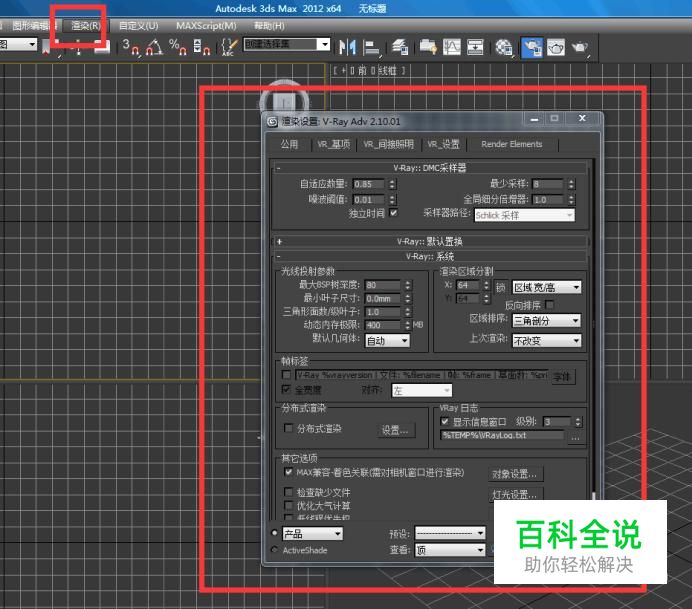Image resolution: width=692 pixels, height=609 pixels.
Task: Switch to the Common tab
Action: point(289,144)
